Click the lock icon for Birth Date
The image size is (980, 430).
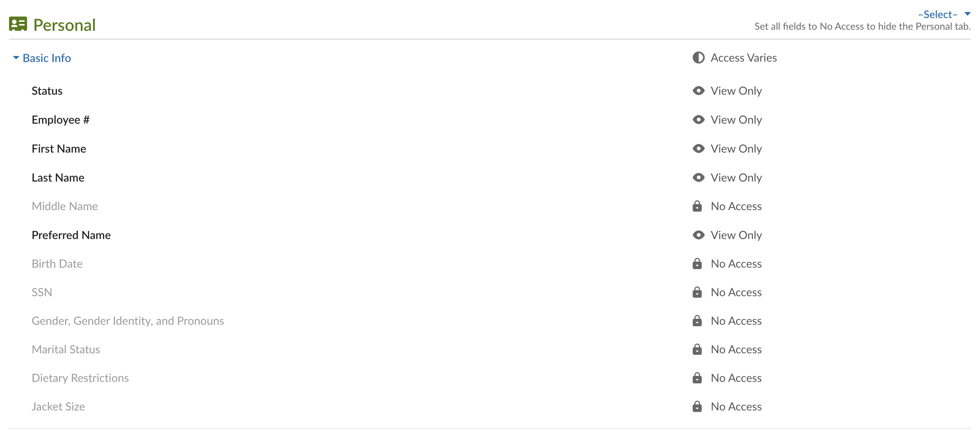pyautogui.click(x=697, y=263)
